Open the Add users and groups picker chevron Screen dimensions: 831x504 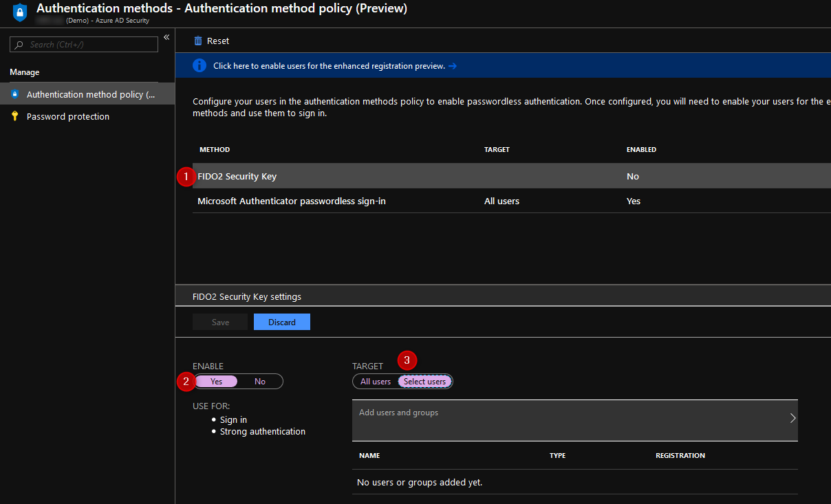(792, 417)
